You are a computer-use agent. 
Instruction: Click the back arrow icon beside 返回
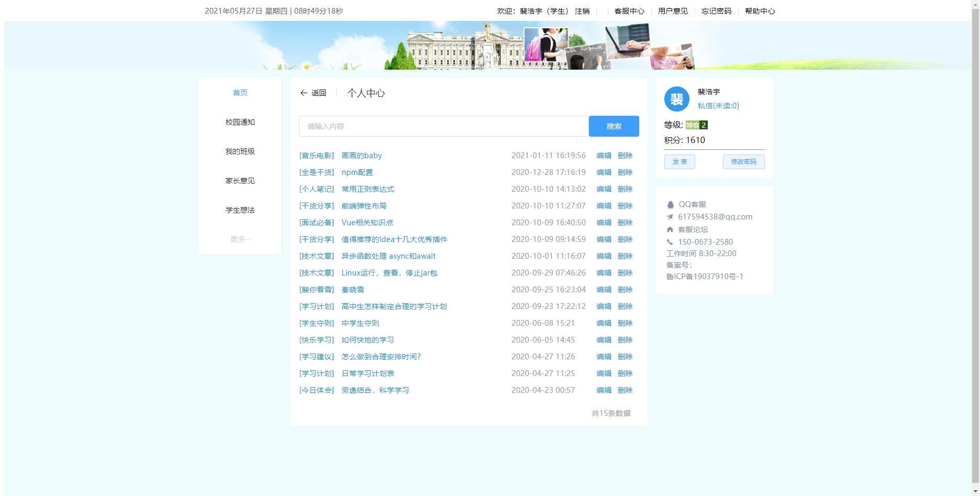pos(304,93)
